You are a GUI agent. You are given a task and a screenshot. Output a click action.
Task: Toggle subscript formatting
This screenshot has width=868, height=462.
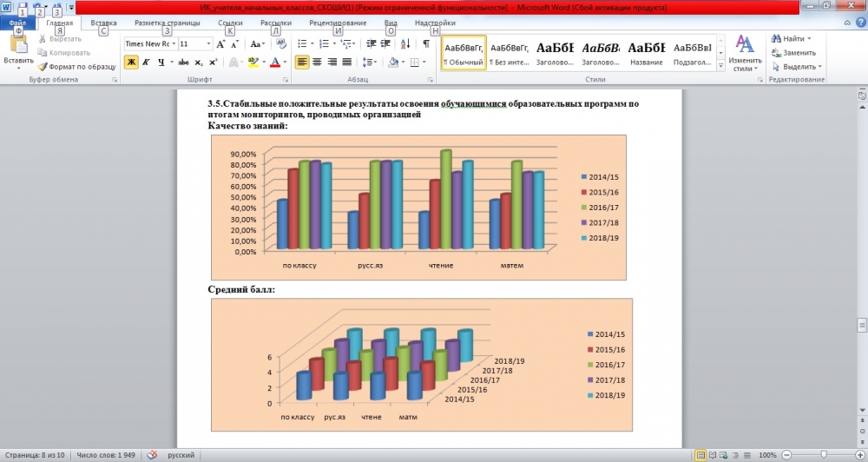coord(199,62)
